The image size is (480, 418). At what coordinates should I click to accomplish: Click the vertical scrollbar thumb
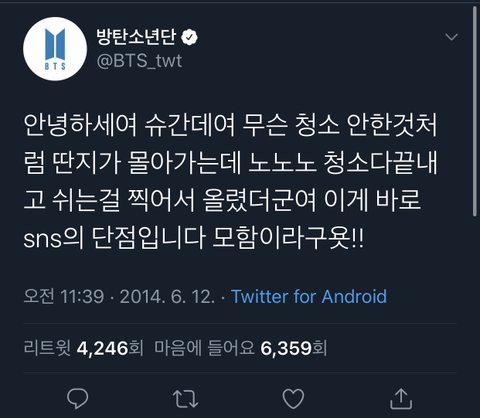(475, 112)
